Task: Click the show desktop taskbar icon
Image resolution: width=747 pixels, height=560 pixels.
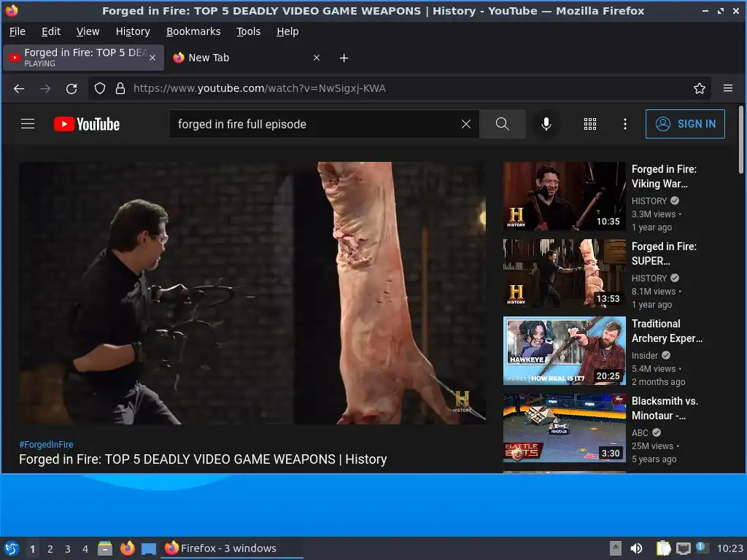Action: 149,549
